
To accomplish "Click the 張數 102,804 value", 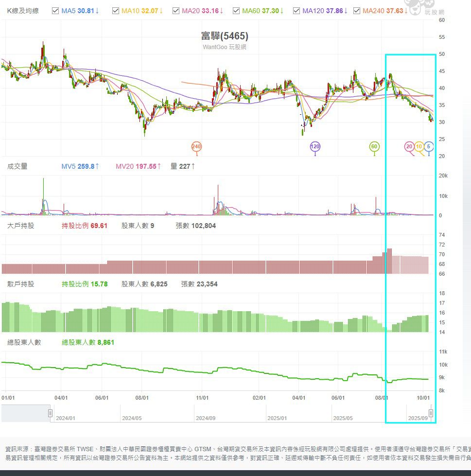I will (x=196, y=226).
